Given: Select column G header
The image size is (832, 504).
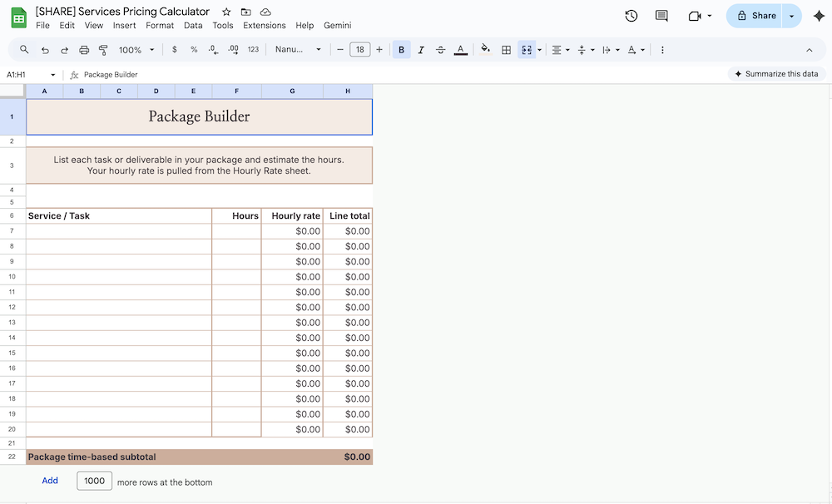Looking at the screenshot, I should tap(292, 91).
